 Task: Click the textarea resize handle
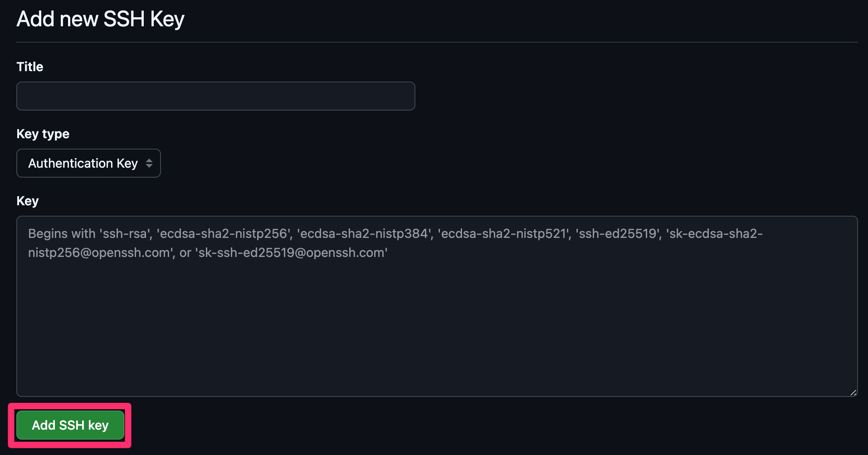[854, 392]
